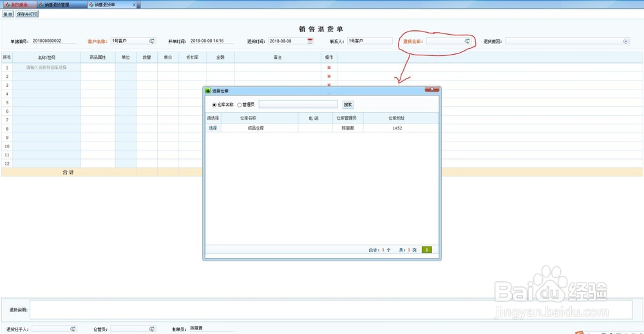Click row number 12 in the grid
Image resolution: width=644 pixels, height=334 pixels.
pos(7,163)
